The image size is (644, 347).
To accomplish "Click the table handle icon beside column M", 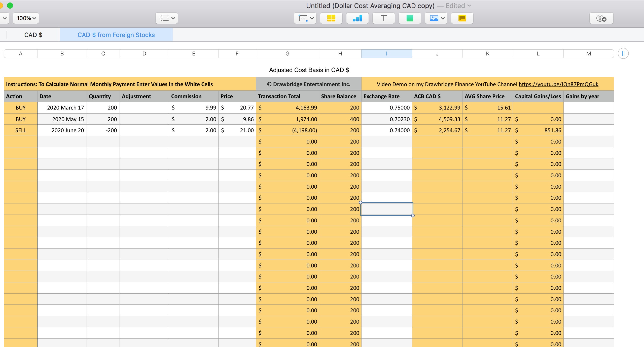I will point(623,53).
